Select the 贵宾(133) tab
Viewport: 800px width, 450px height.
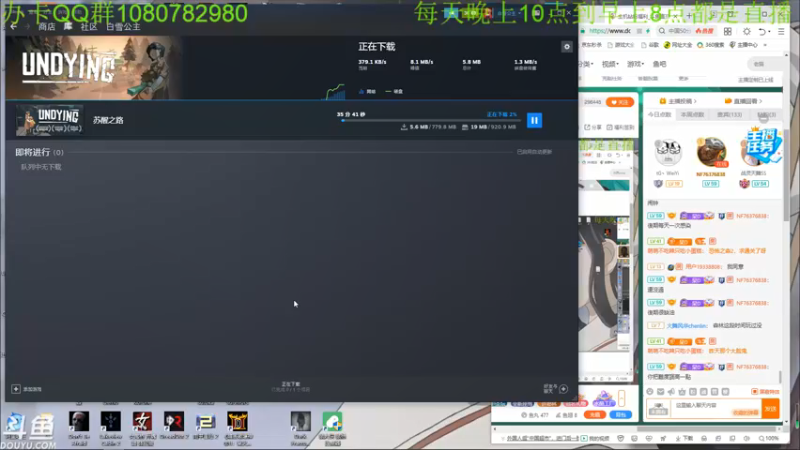tap(730, 115)
